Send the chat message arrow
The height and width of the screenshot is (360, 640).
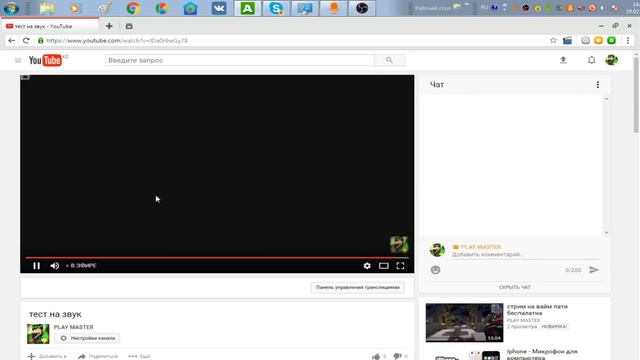click(x=594, y=270)
